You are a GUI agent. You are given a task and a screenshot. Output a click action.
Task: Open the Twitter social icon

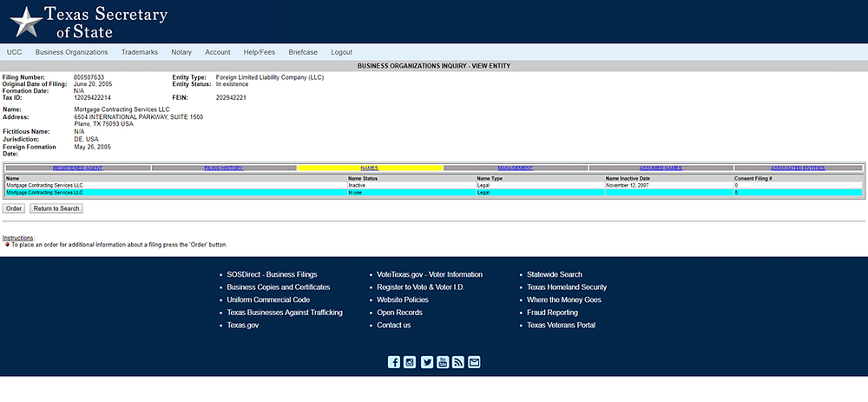pos(426,362)
